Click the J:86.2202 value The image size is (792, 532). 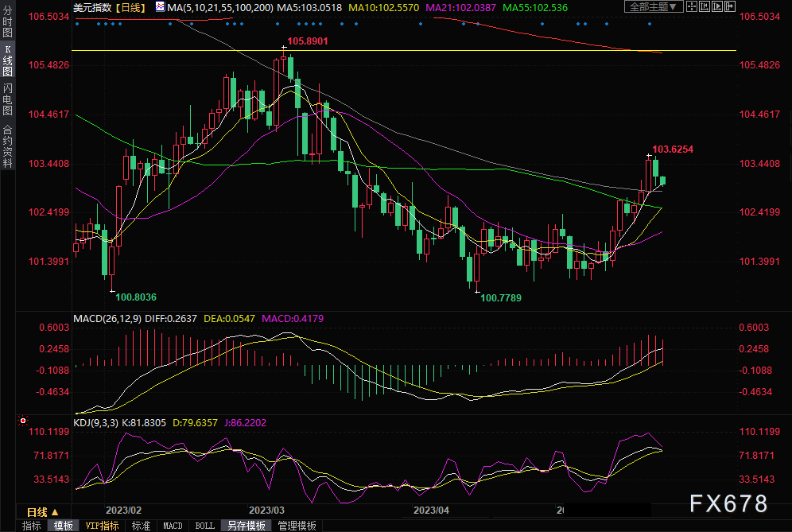pyautogui.click(x=245, y=423)
